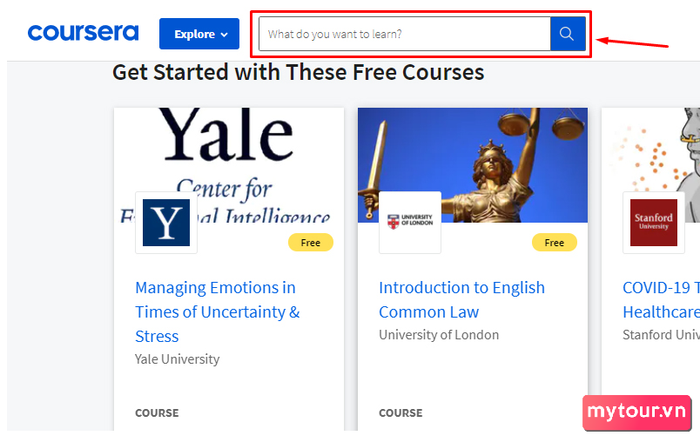Open Introduction to English Common Law course
Image resolution: width=700 pixels, height=441 pixels.
(x=462, y=300)
